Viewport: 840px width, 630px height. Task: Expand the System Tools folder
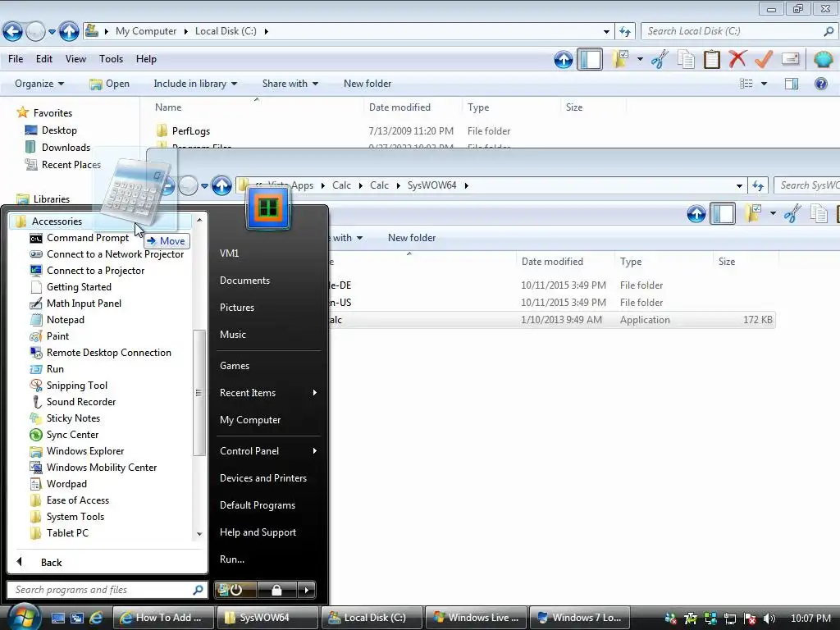click(x=75, y=517)
